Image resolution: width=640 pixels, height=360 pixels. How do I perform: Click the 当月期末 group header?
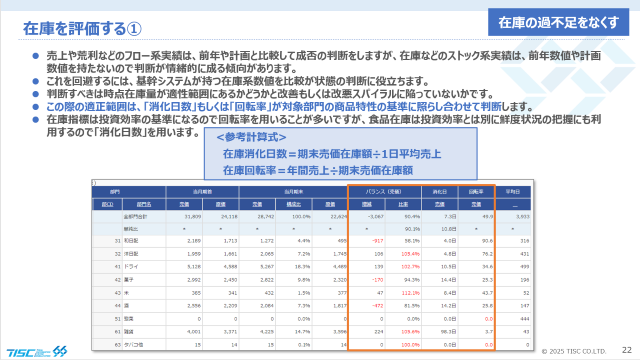[x=293, y=191]
